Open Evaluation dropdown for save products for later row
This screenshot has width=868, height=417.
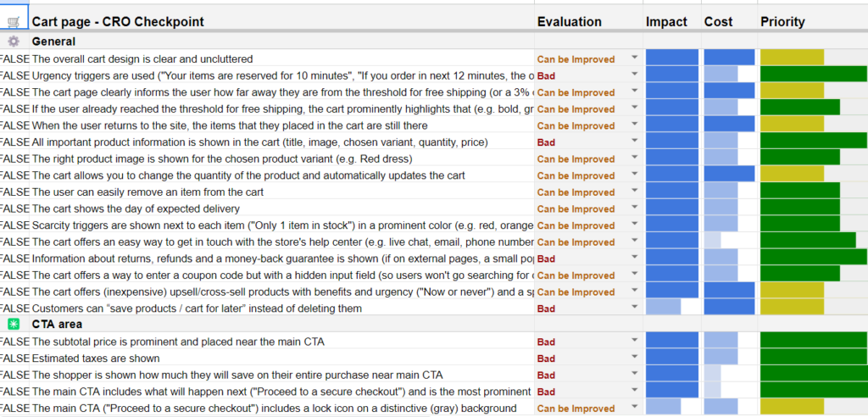(634, 309)
